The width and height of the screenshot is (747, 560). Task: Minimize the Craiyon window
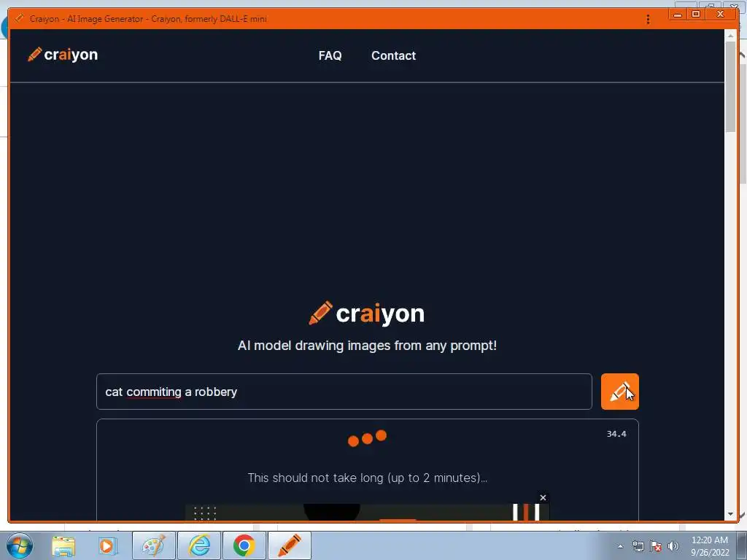(x=678, y=15)
